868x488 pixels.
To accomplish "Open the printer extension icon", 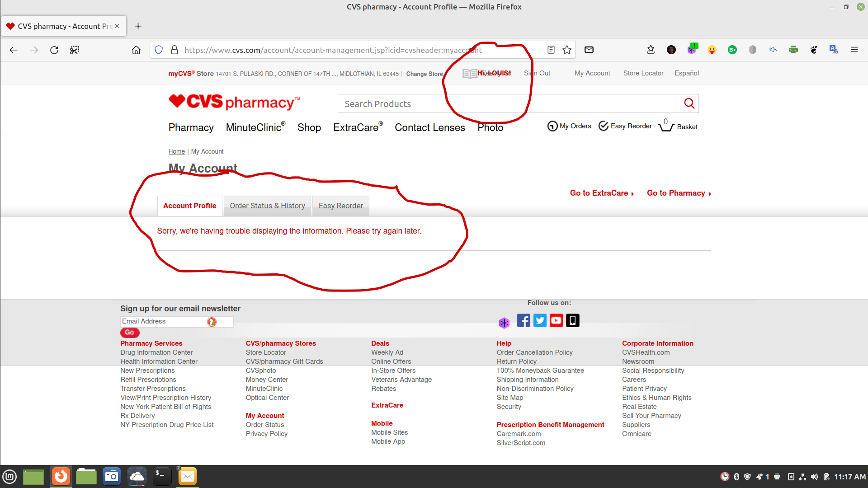I will pos(793,50).
